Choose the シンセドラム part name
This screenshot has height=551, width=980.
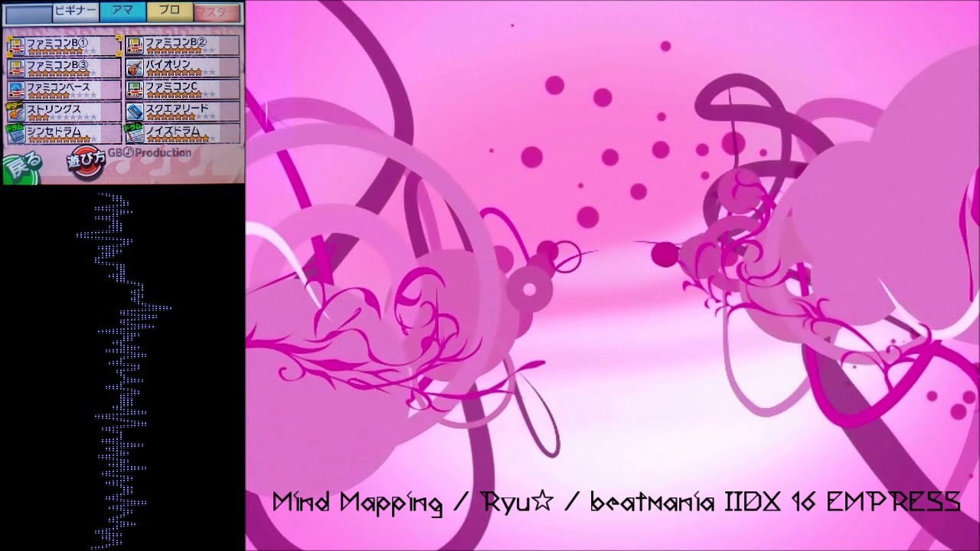coord(54,131)
